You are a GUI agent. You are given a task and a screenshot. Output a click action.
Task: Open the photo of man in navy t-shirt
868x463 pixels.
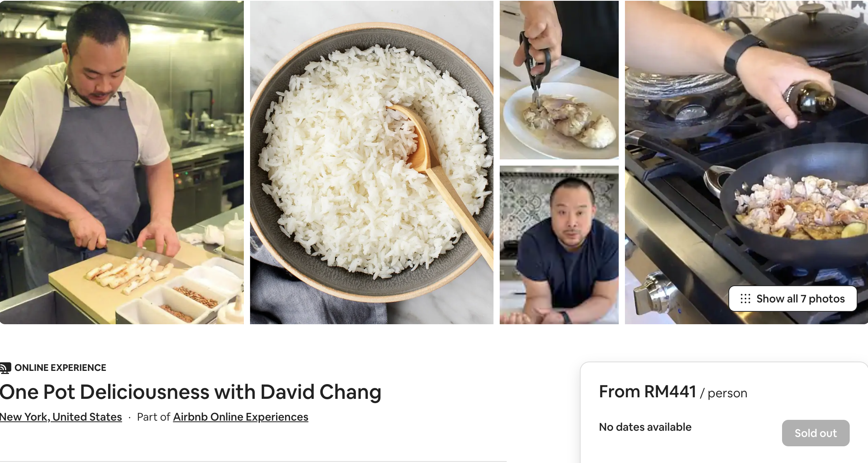[x=559, y=245]
